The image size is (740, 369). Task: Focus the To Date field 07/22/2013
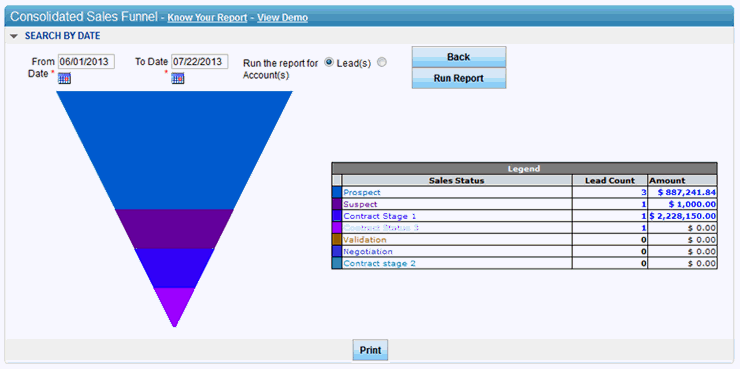click(200, 61)
